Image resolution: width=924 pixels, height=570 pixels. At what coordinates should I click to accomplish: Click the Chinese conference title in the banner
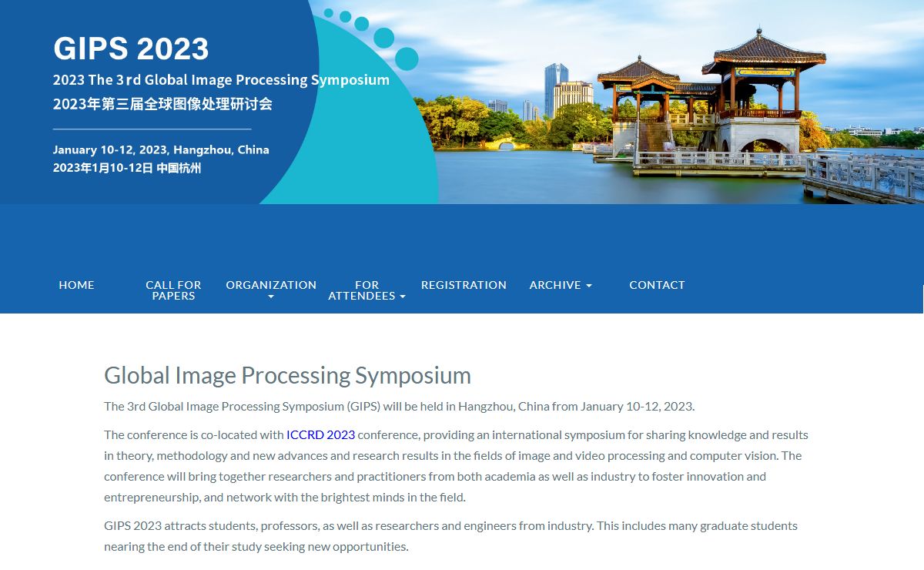[x=162, y=104]
